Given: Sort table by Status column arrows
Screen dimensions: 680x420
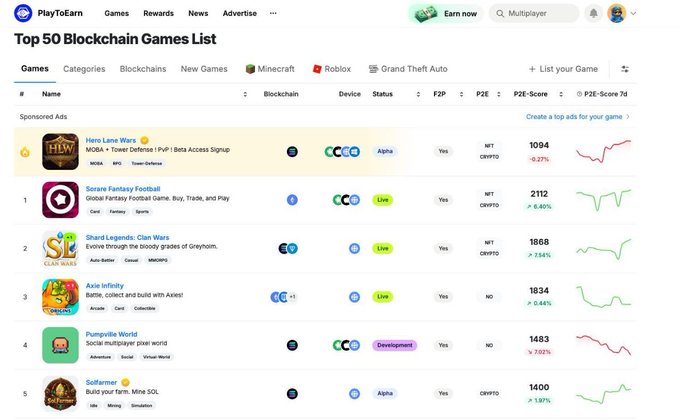Looking at the screenshot, I should pyautogui.click(x=418, y=94).
